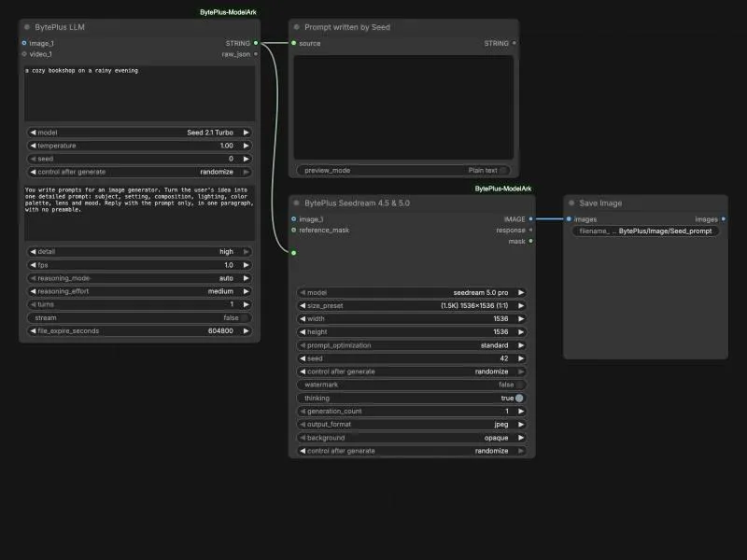Open Seedream model dropdown seedream 5.0 pro
747x560 pixels.
click(x=412, y=292)
